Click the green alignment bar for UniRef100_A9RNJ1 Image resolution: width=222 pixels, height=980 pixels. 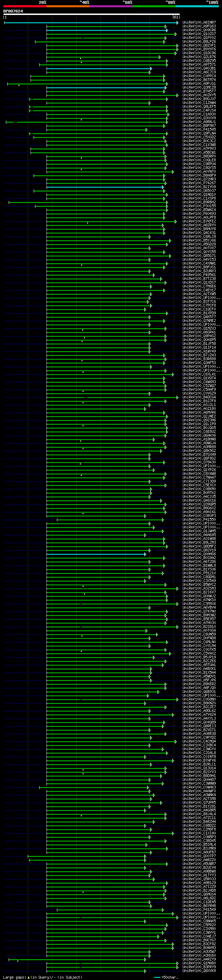click(87, 122)
